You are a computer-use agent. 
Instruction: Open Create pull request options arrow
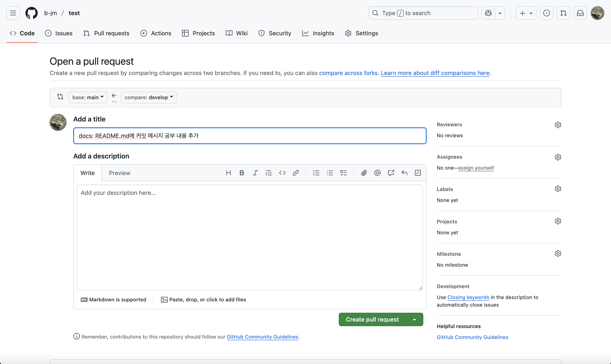[x=414, y=320]
